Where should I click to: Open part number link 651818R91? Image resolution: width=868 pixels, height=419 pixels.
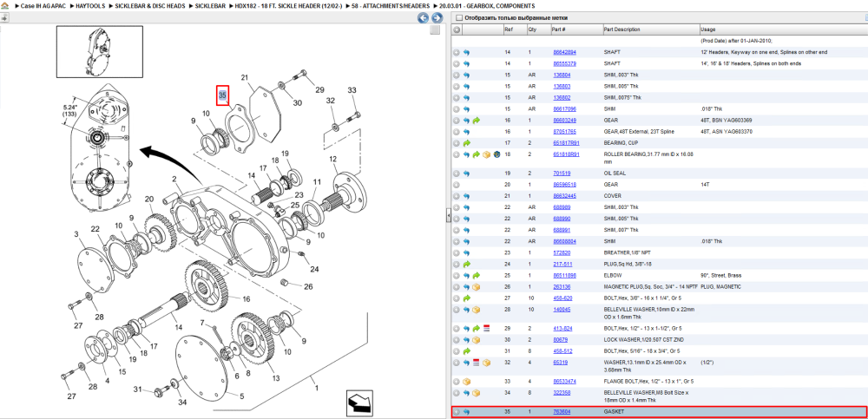tap(566, 154)
